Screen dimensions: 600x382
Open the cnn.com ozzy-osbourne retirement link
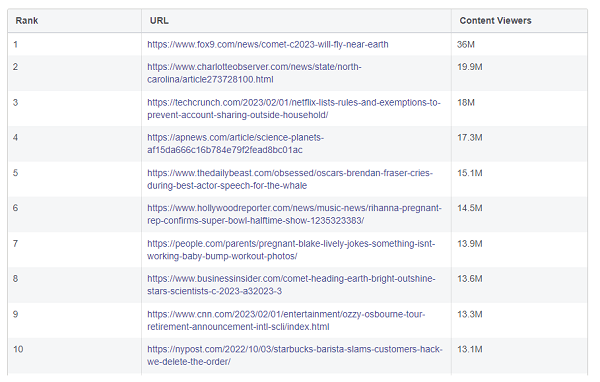[286, 320]
